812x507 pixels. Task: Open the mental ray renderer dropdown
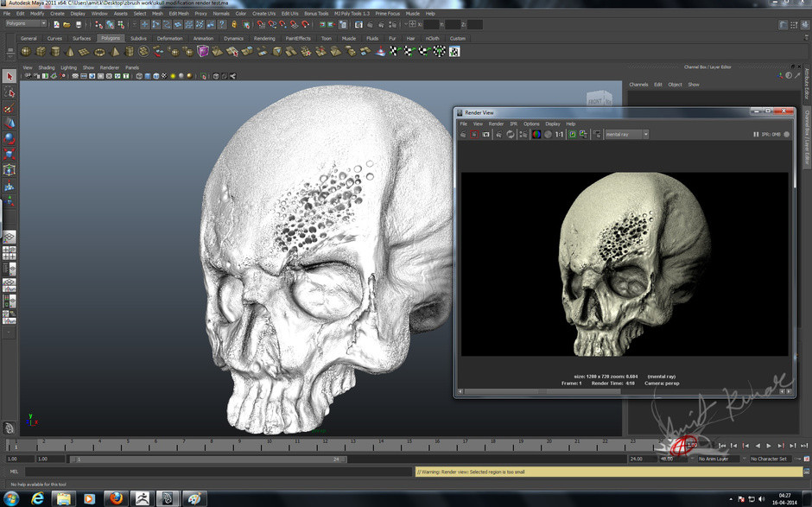[x=626, y=135]
